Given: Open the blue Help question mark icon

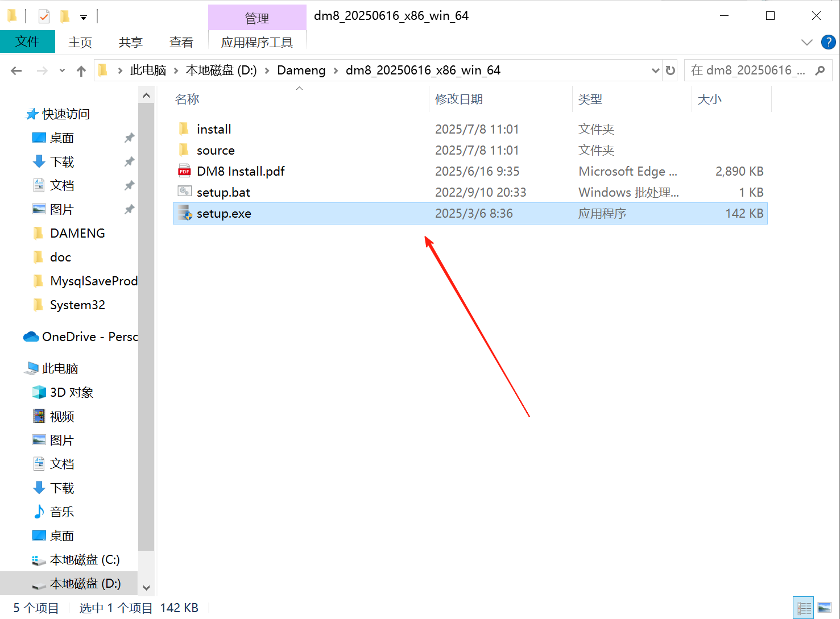Looking at the screenshot, I should (828, 42).
